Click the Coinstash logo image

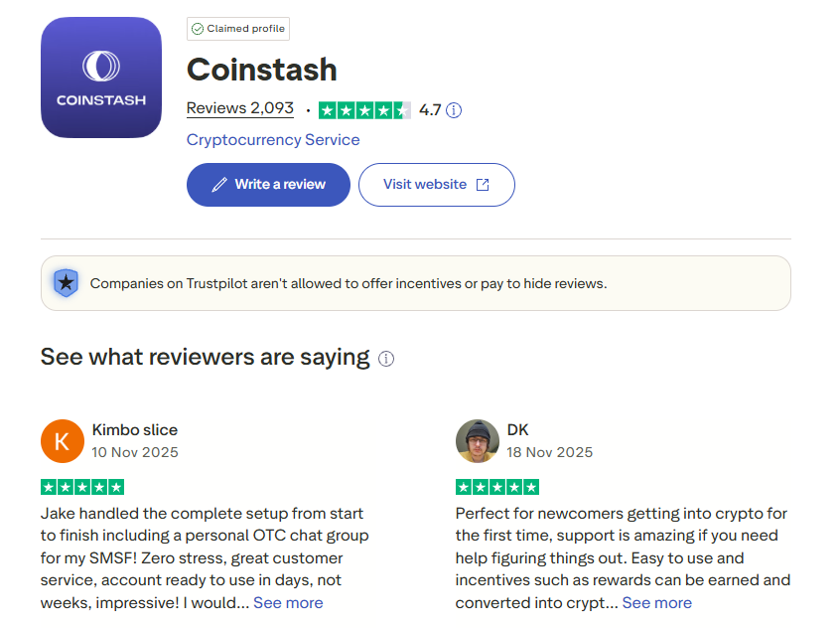point(101,78)
